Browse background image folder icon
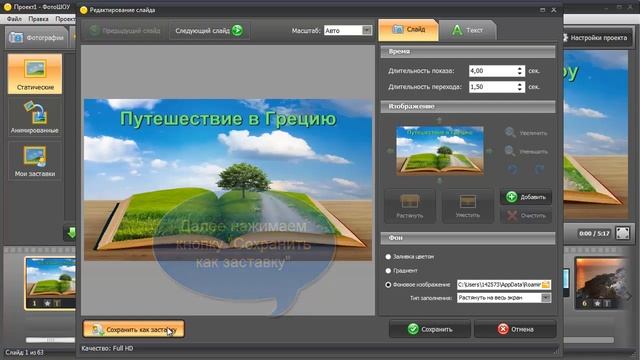The height and width of the screenshot is (360, 640). point(546,284)
